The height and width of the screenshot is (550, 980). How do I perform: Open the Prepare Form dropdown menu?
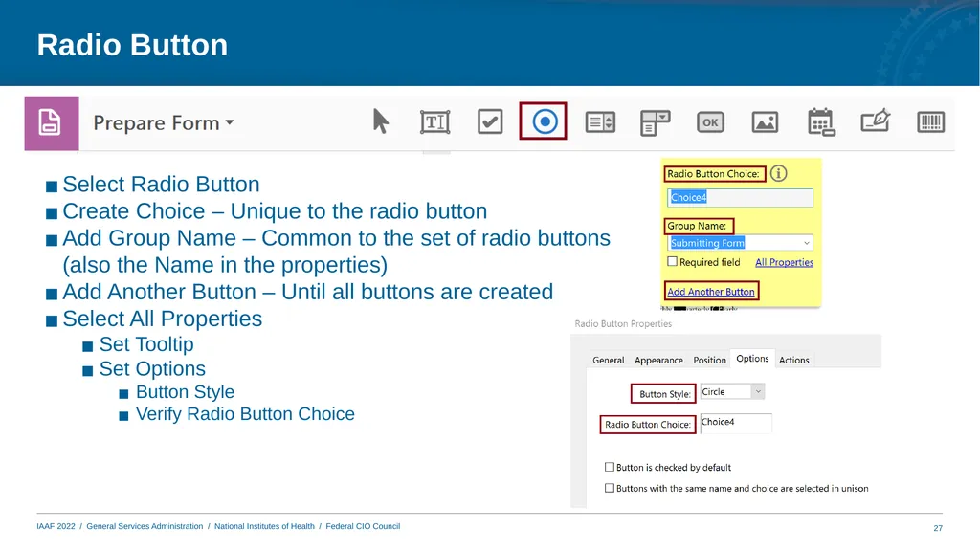164,123
